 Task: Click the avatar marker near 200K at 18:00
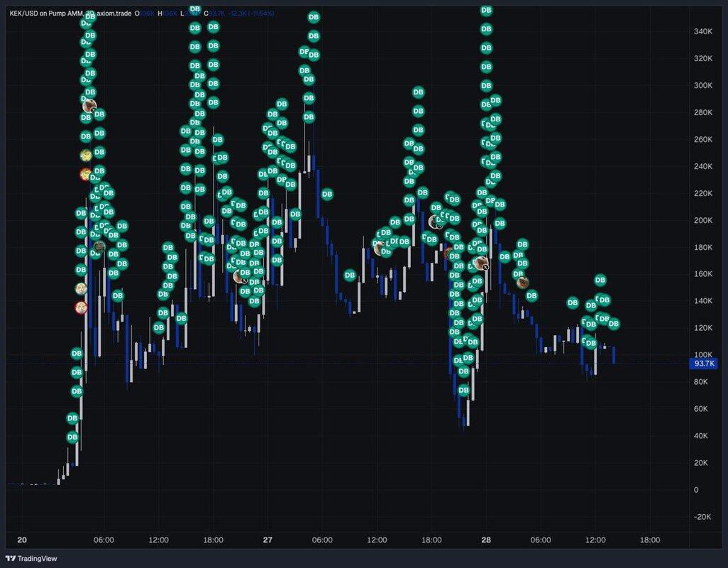(436, 222)
